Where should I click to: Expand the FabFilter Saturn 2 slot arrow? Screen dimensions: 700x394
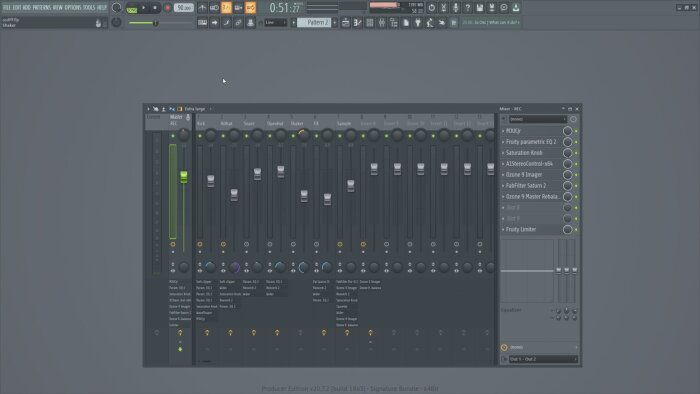pos(503,186)
